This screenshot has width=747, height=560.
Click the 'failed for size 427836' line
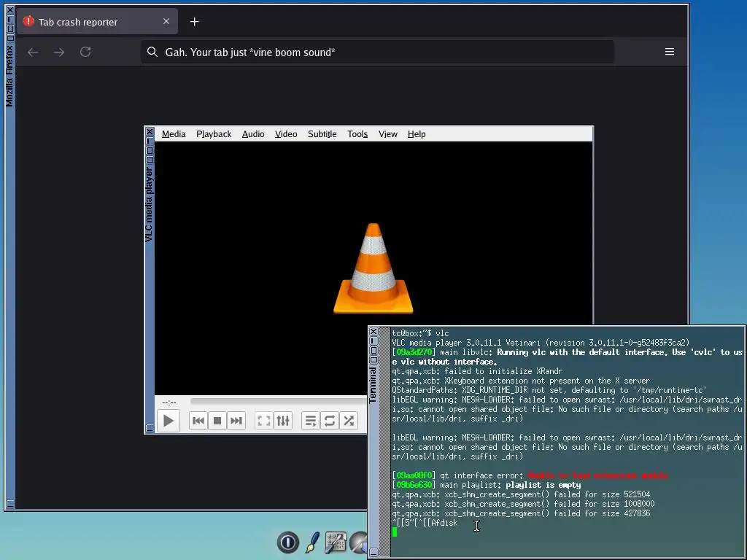[521, 514]
